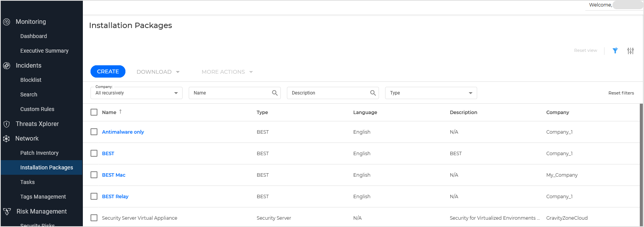
Task: Check the Antimalware only row checkbox
Action: 94,132
